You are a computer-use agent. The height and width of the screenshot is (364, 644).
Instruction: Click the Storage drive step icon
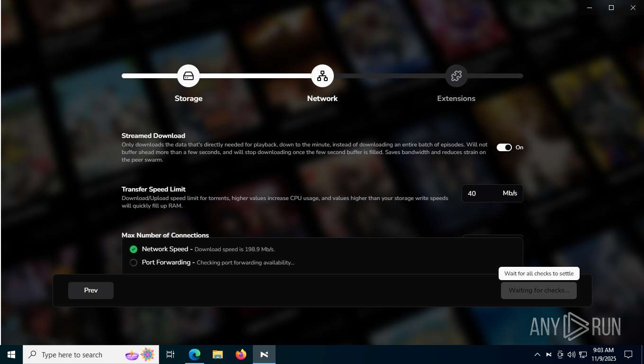pos(188,76)
